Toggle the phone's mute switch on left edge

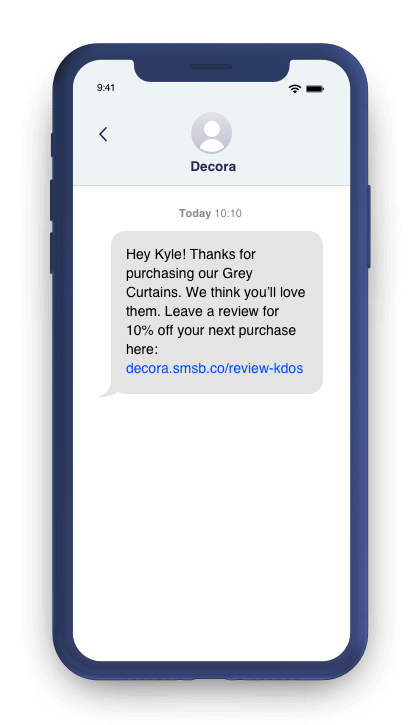pos(52,145)
